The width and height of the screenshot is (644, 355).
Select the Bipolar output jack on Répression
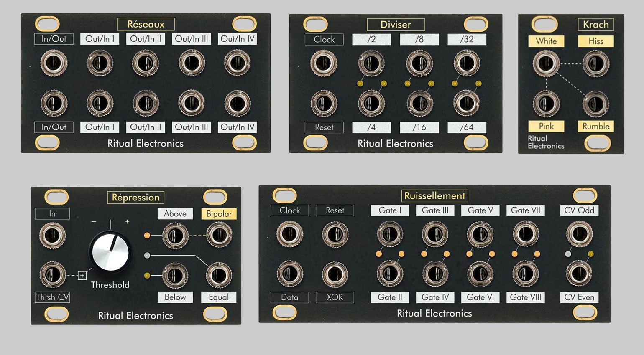219,235
